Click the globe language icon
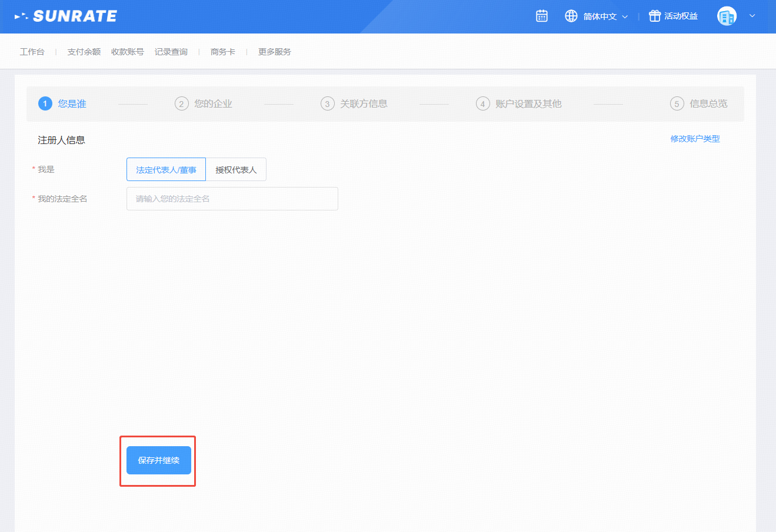The height and width of the screenshot is (532, 776). (571, 16)
